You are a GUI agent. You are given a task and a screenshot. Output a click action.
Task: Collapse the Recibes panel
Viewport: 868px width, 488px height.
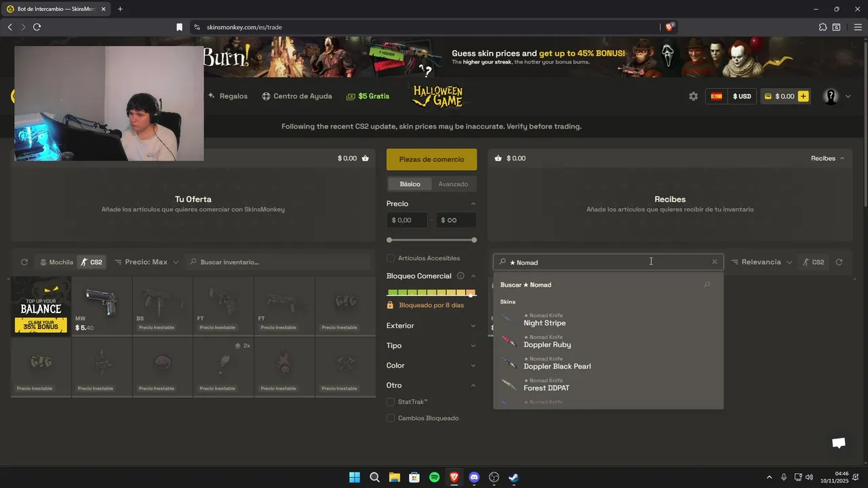pos(828,158)
